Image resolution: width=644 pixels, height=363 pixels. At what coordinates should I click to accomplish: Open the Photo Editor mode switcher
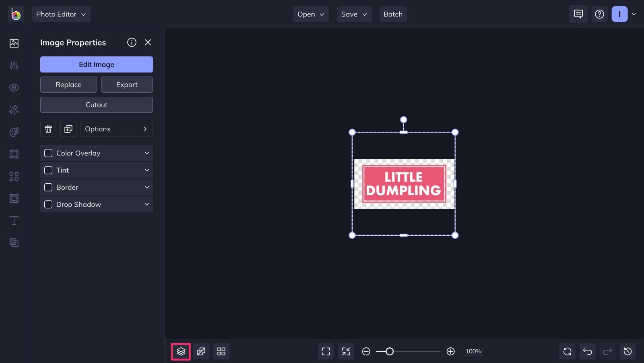click(61, 14)
